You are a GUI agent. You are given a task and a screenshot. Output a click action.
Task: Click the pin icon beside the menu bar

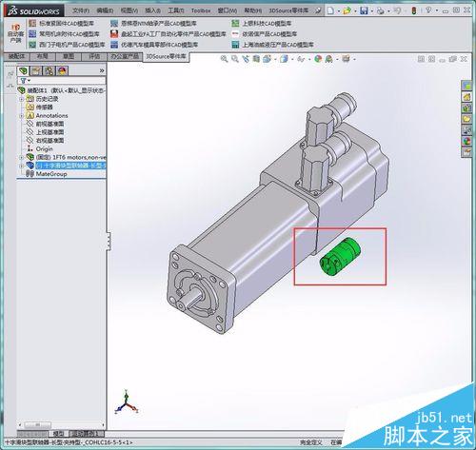point(318,10)
